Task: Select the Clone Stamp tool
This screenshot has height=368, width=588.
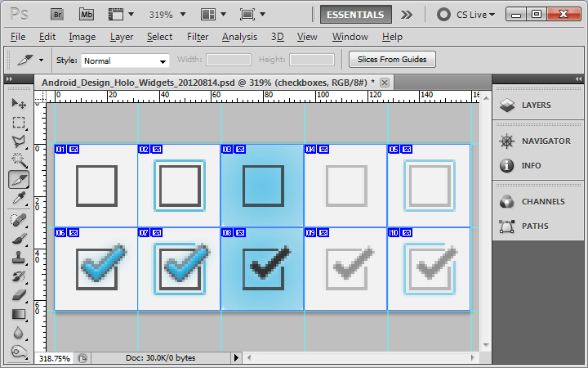Action: 18,258
